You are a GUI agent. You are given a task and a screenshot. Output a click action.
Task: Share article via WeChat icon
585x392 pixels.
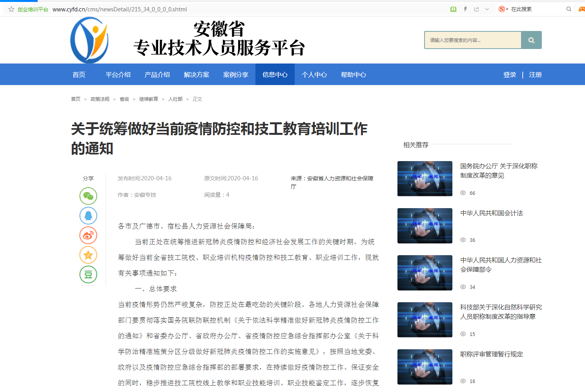(88, 196)
